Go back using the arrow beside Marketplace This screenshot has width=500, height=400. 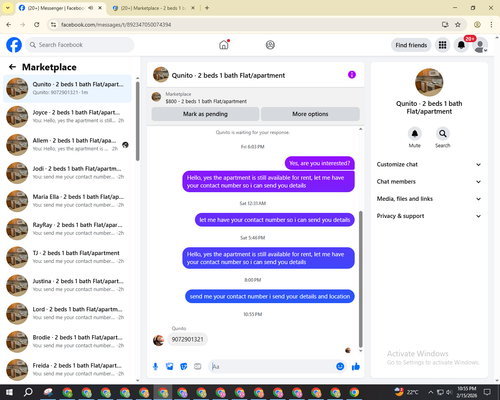[12, 67]
